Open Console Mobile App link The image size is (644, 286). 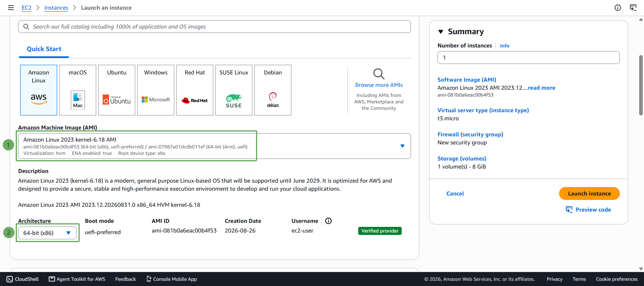pyautogui.click(x=171, y=279)
